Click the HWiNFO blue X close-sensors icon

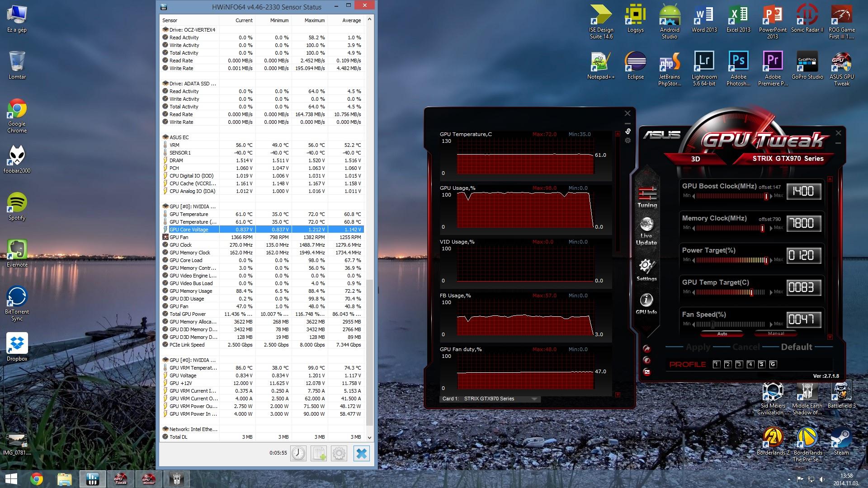coord(361,453)
